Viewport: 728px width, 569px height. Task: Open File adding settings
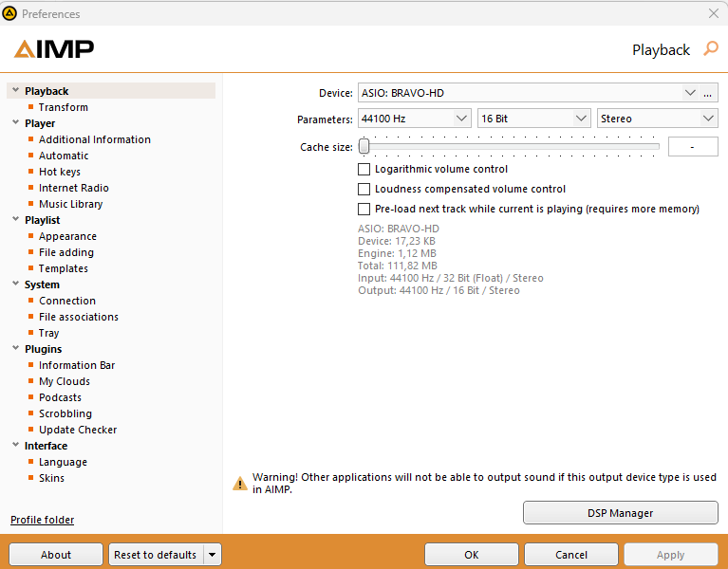tap(66, 252)
